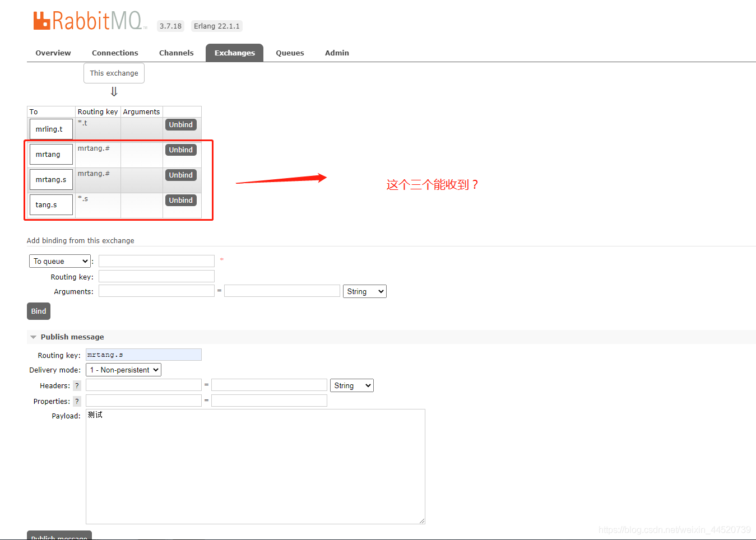Open the mrtang.s queue link
Viewport: 756px width, 540px height.
tap(51, 179)
